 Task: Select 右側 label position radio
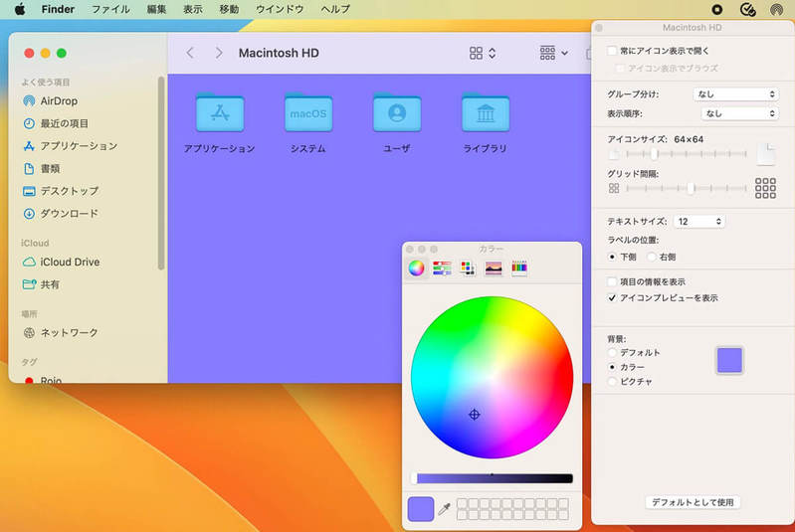pyautogui.click(x=652, y=257)
